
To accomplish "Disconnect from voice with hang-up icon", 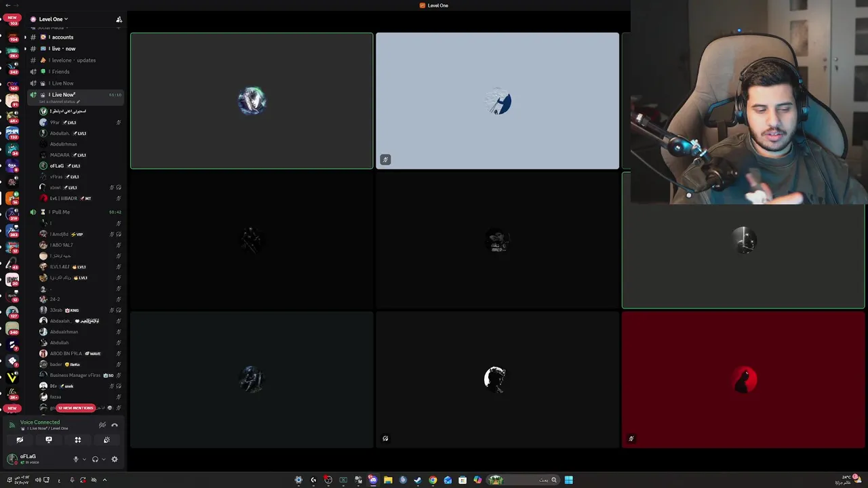I will pos(115,425).
